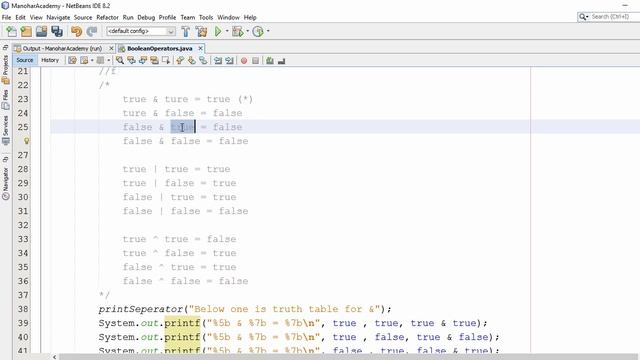Image resolution: width=640 pixels, height=360 pixels.
Task: Open the View menu
Action: 36,17
